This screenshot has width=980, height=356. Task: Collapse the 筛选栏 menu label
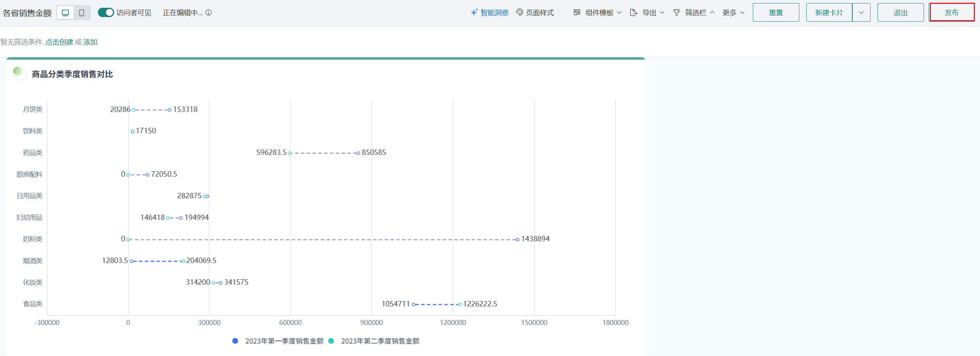pyautogui.click(x=696, y=12)
